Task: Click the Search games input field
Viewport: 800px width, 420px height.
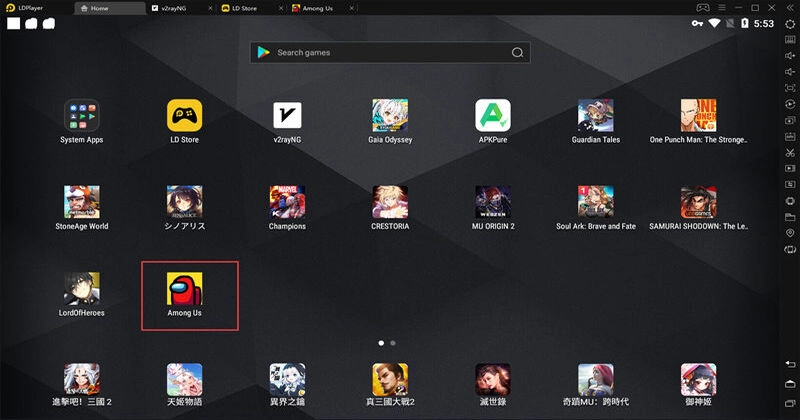Action: click(x=385, y=52)
